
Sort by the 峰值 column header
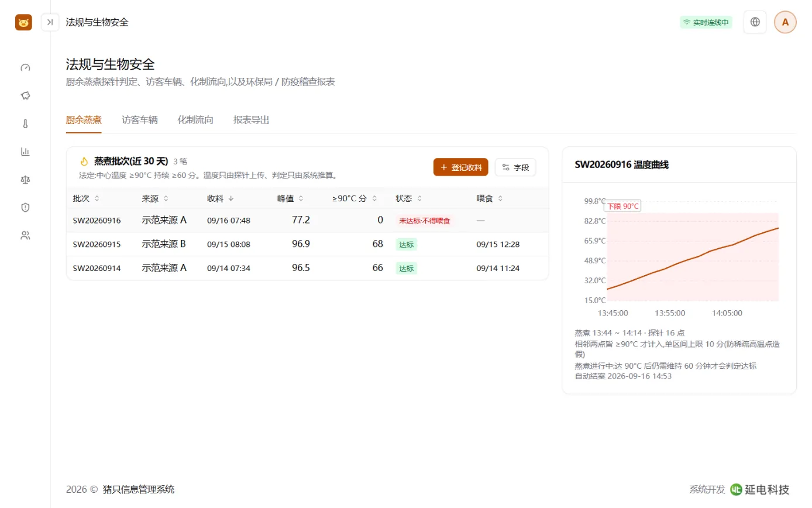coord(290,198)
